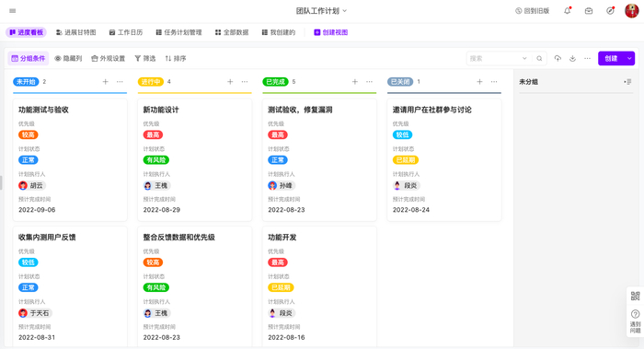
Task: Open the user avatar menu
Action: [632, 11]
